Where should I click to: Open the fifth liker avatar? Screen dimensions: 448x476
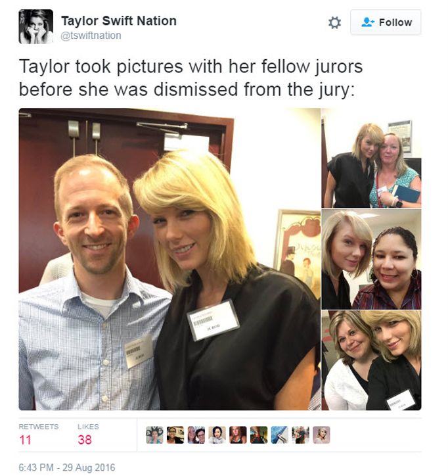point(238,435)
